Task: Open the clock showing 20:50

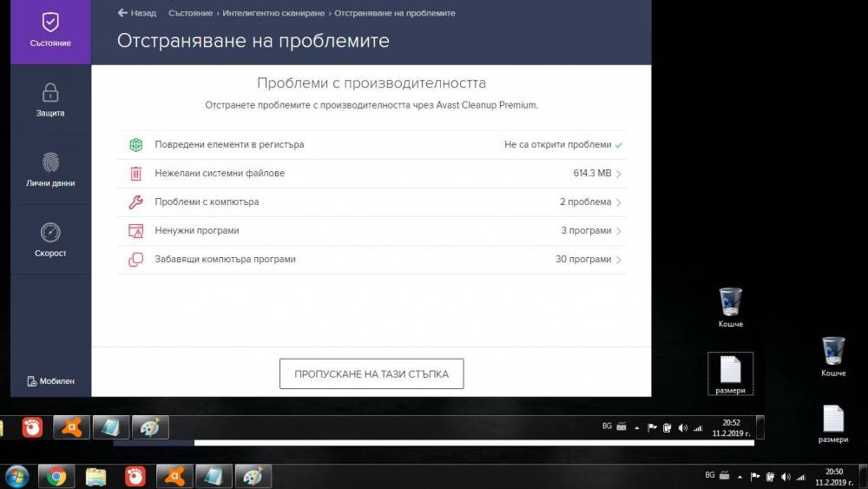Action: pyautogui.click(x=834, y=477)
